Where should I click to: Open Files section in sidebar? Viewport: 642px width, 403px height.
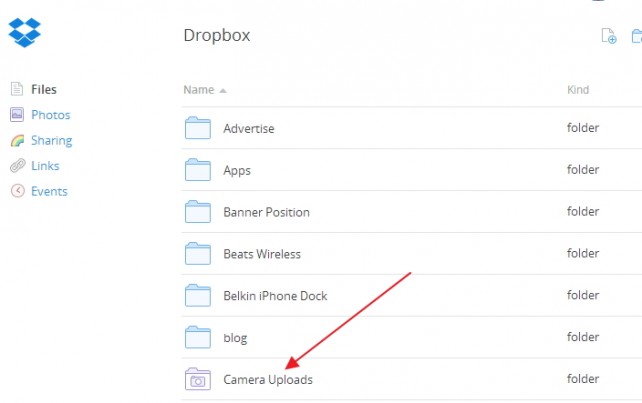pyautogui.click(x=44, y=90)
